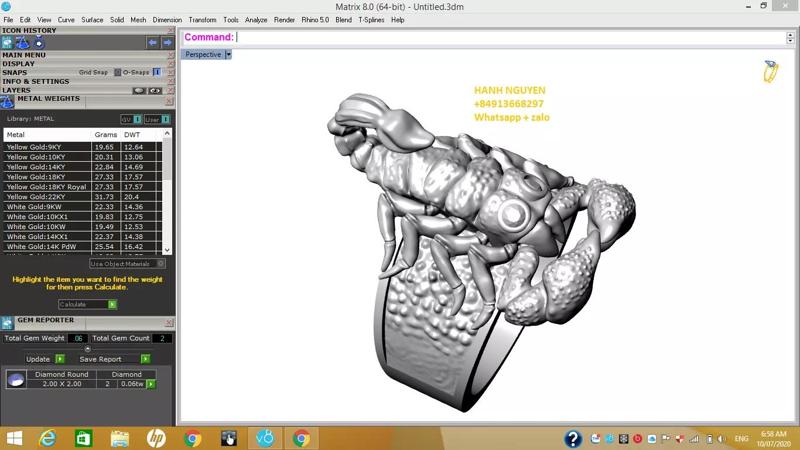This screenshot has width=800, height=450.
Task: Toggle Use Object Materials option
Action: point(127,264)
